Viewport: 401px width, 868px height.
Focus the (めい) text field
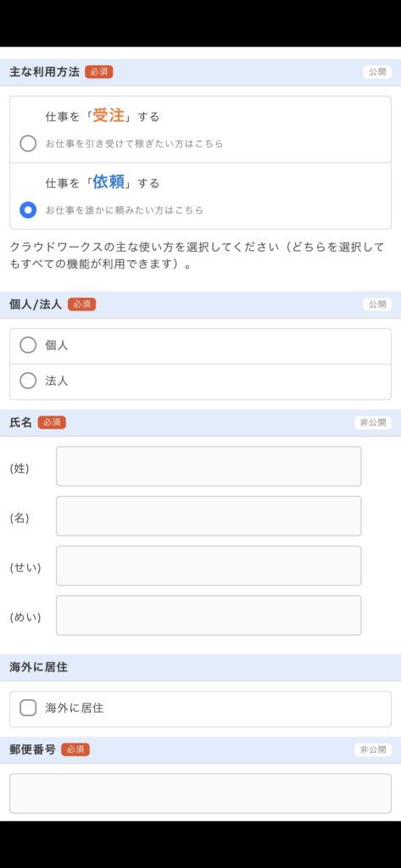tap(209, 615)
